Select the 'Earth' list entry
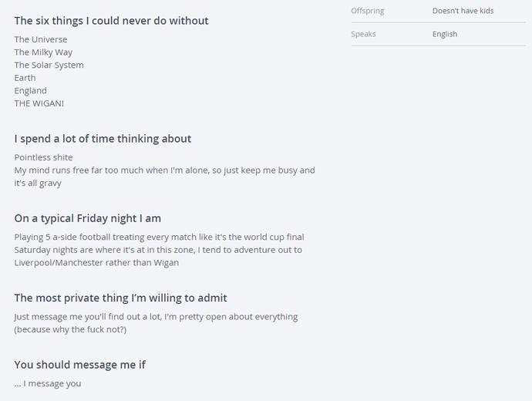Image resolution: width=532 pixels, height=401 pixels. [x=25, y=78]
